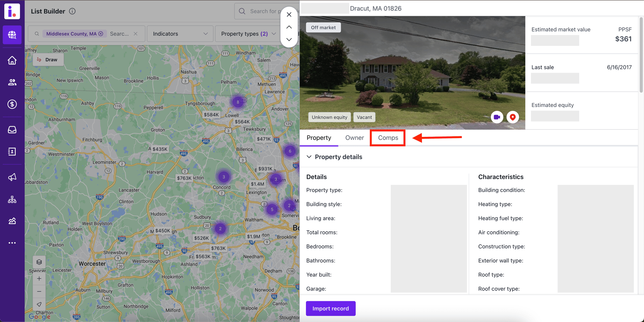644x322 pixels.
Task: Click the Draw button on map
Action: tap(48, 60)
